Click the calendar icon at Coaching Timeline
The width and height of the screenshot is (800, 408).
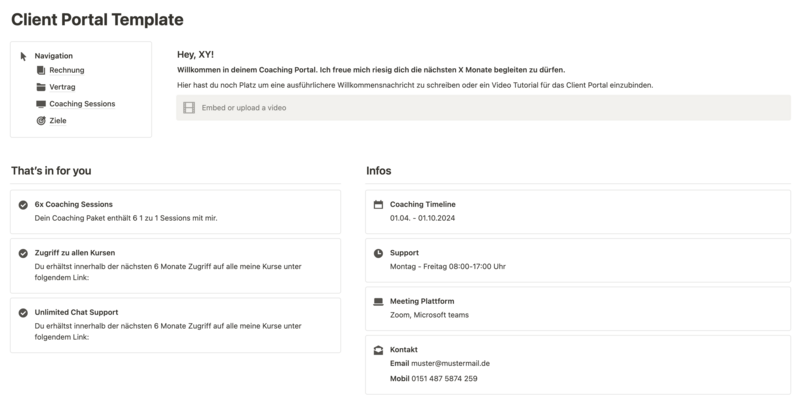378,205
